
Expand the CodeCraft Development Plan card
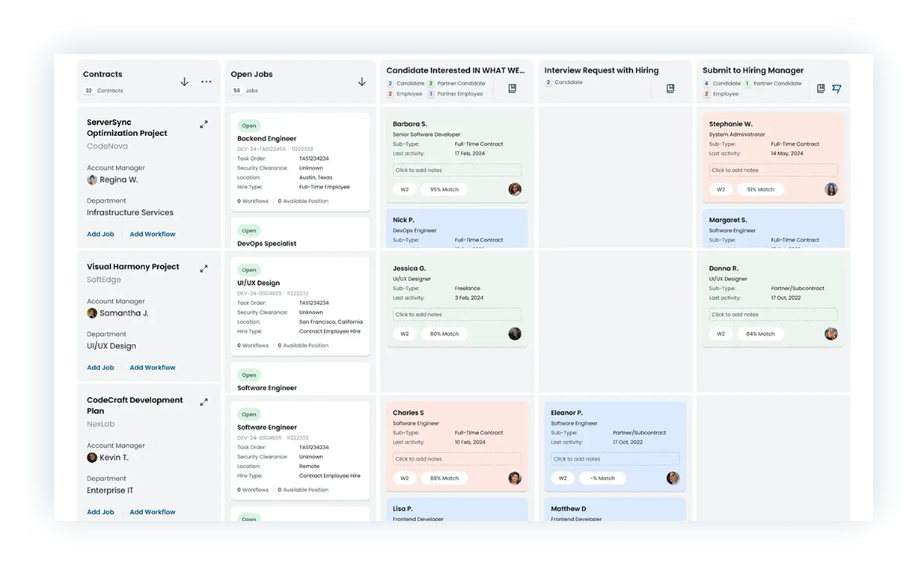204,402
